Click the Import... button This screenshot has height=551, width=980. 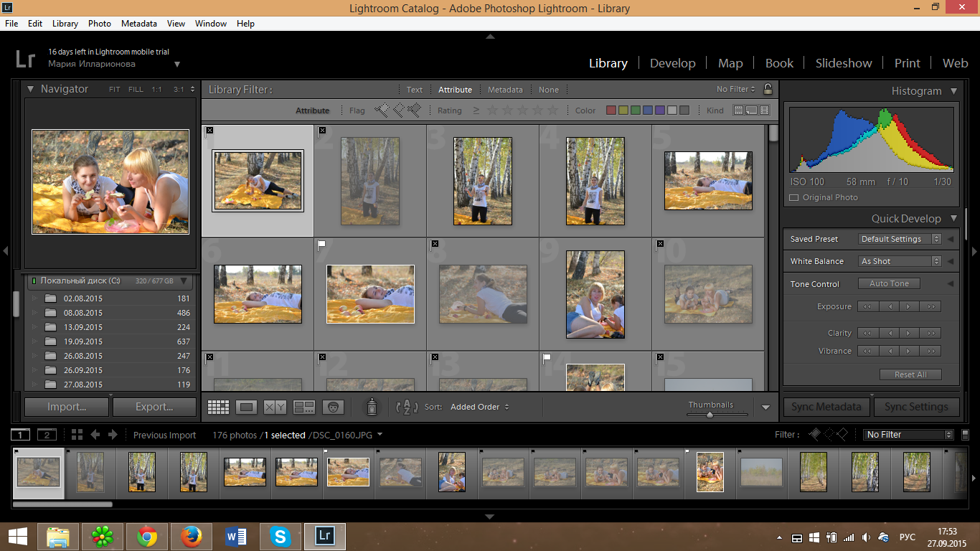pos(67,407)
